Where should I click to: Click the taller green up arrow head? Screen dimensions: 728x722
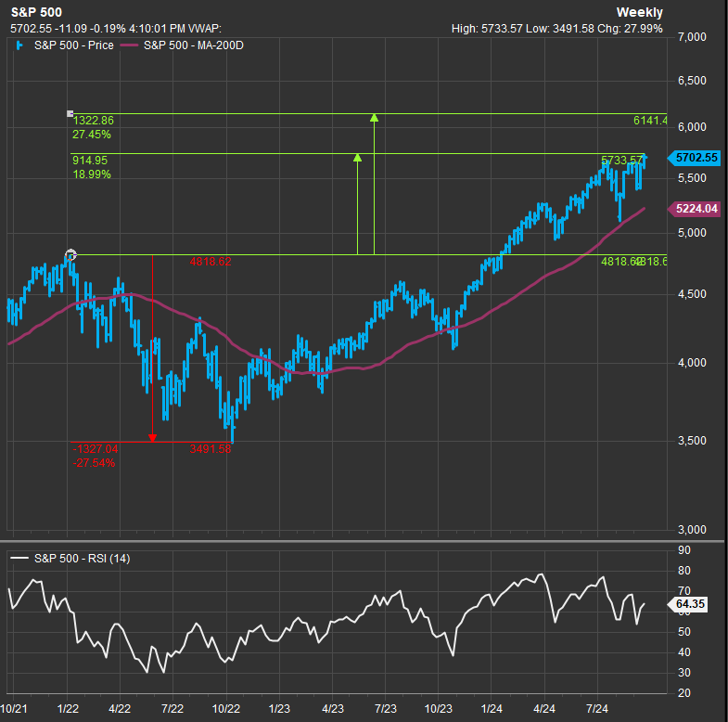[375, 118]
